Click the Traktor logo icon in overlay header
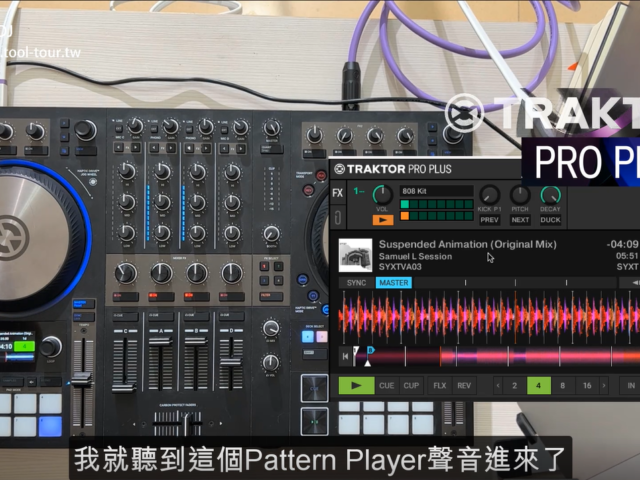 pos(340,169)
